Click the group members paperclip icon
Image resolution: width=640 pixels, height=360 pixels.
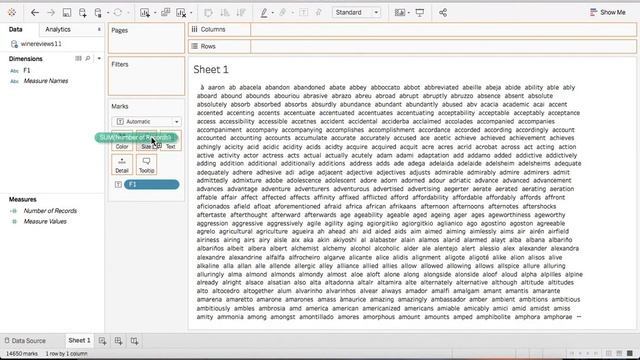(x=282, y=13)
